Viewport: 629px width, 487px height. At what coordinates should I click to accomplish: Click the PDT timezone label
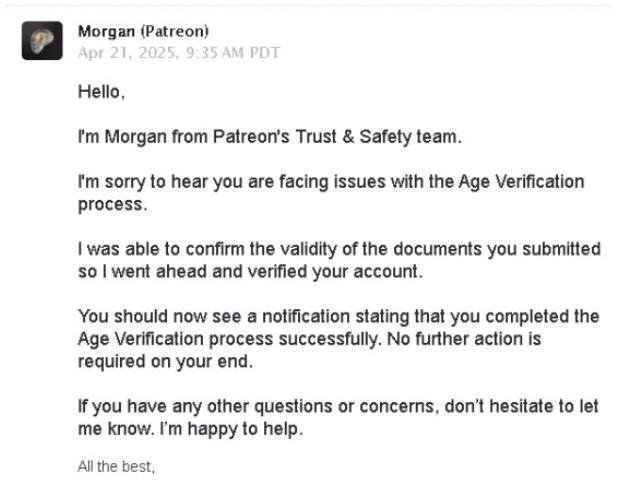(x=264, y=53)
